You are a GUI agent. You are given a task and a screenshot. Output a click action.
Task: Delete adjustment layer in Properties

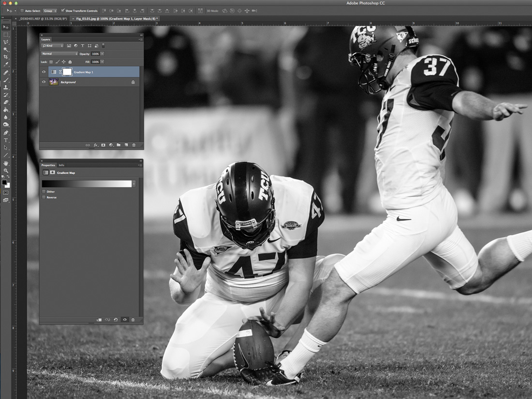(133, 320)
